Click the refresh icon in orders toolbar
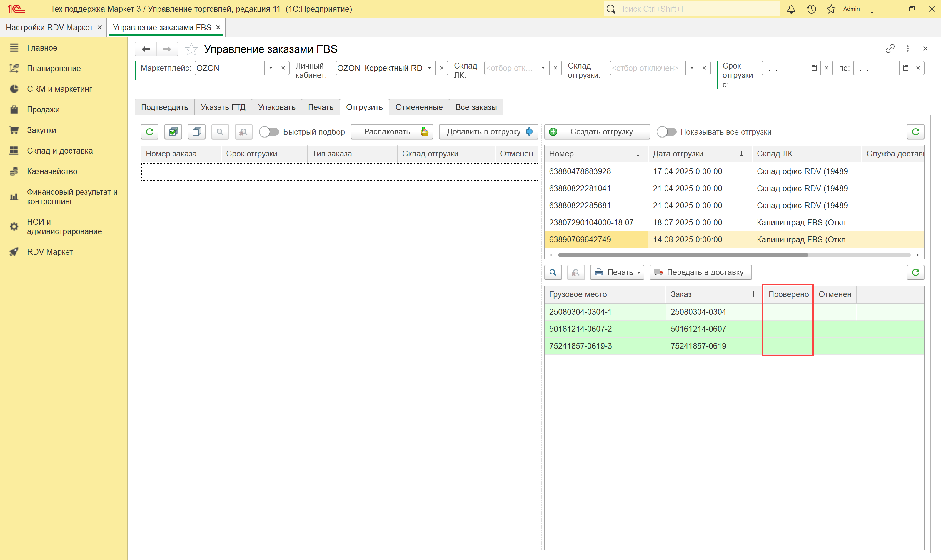This screenshot has height=560, width=941. click(149, 132)
